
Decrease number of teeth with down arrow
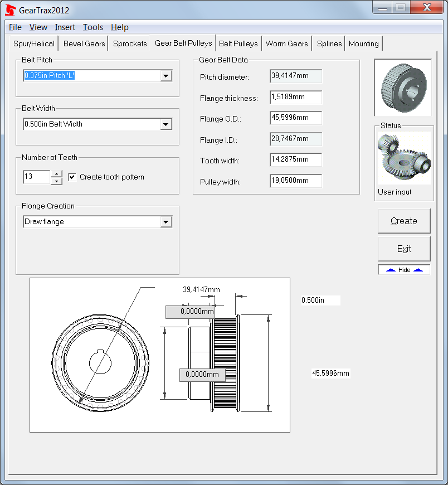[x=57, y=181]
